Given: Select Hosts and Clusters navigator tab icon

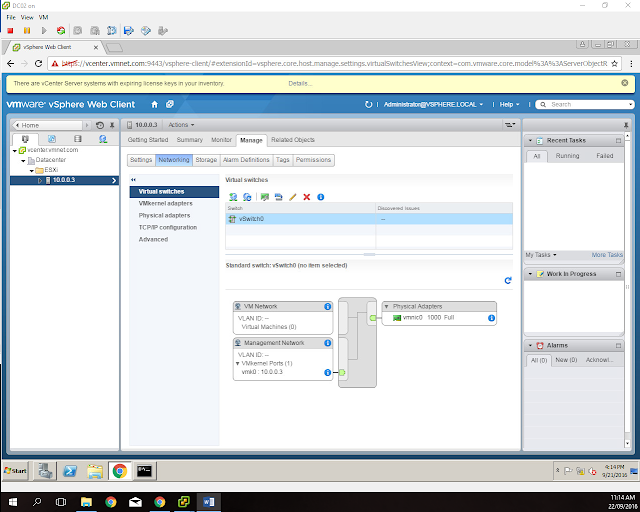Looking at the screenshot, I should point(25,139).
